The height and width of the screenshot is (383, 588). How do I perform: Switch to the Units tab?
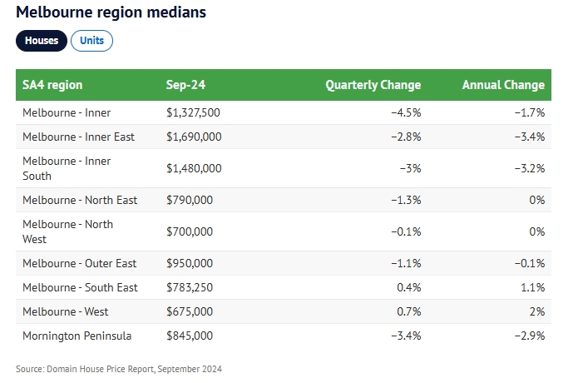(x=91, y=41)
